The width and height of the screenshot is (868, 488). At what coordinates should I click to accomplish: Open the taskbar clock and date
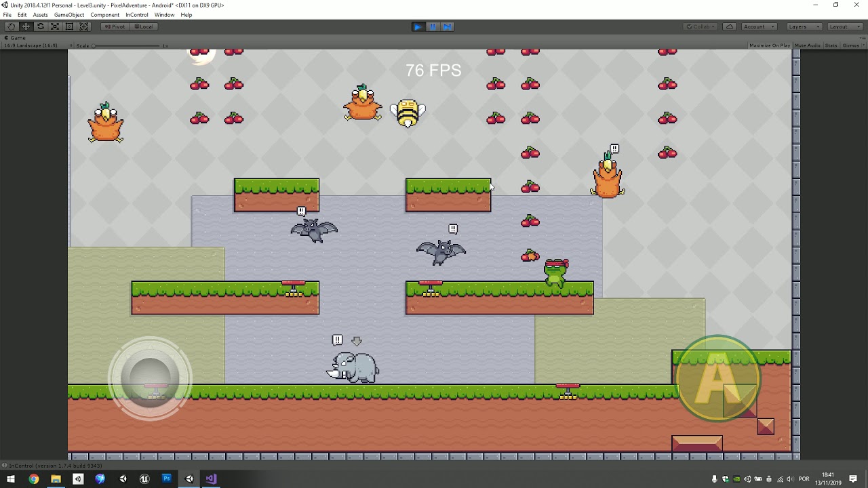coord(828,479)
